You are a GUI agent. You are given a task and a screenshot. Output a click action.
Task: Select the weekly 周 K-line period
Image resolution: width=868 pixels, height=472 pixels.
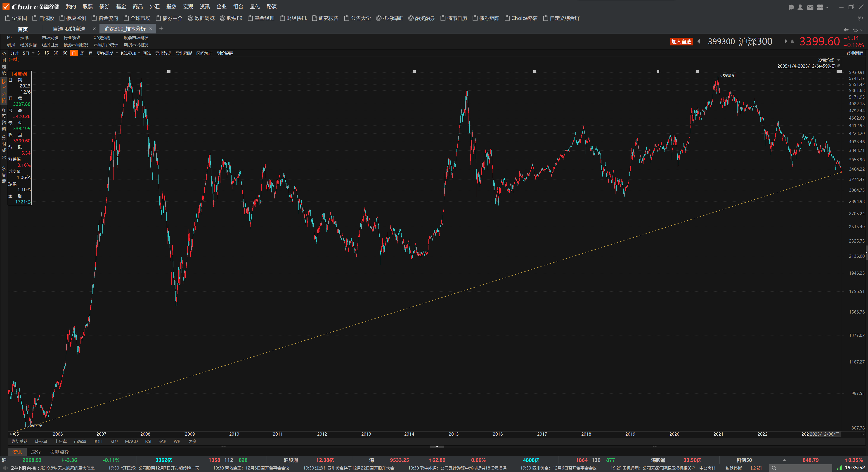pos(82,53)
